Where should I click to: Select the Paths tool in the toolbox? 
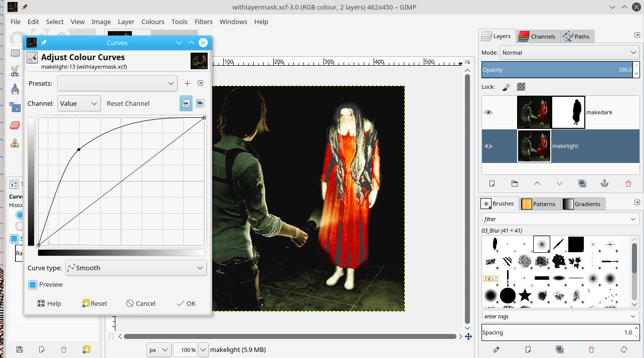point(15,89)
